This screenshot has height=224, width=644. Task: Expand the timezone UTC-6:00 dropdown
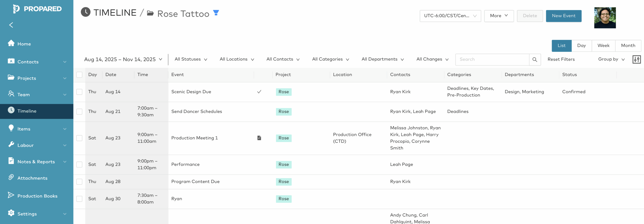pos(450,16)
